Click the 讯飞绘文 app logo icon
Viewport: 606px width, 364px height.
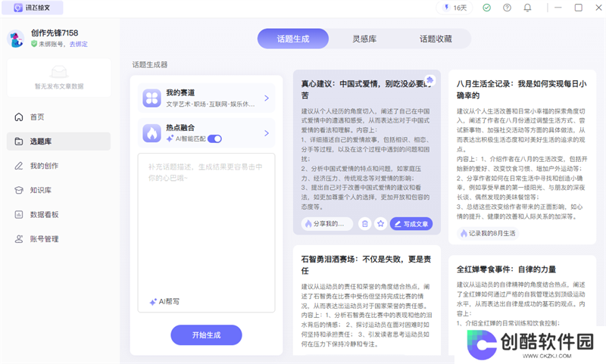(x=17, y=8)
